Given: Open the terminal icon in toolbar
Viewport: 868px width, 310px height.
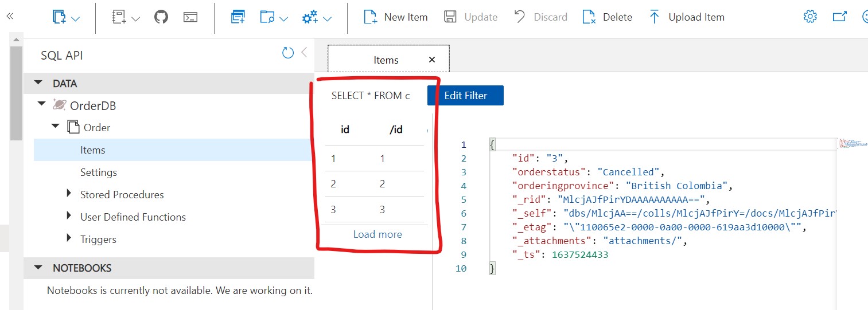Looking at the screenshot, I should (190, 17).
